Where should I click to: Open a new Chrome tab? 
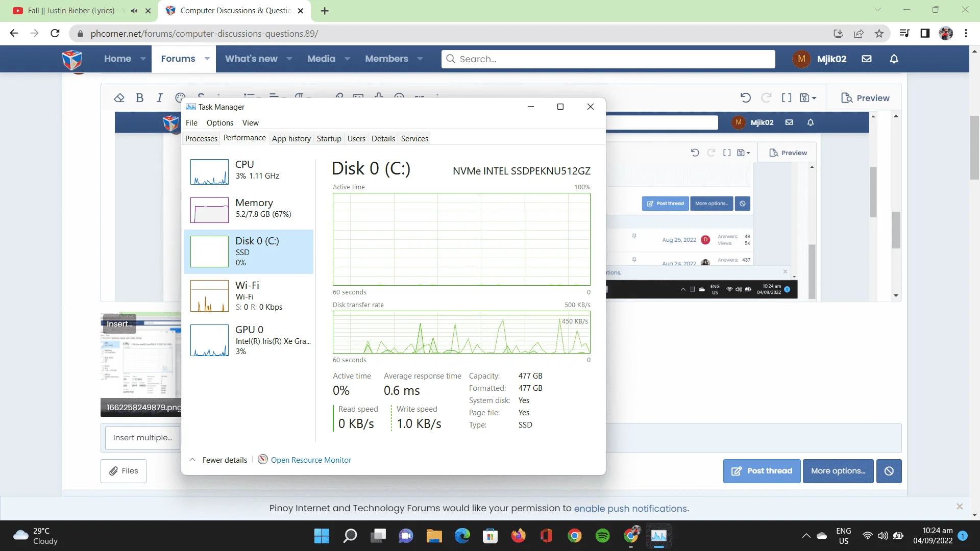[x=325, y=11]
